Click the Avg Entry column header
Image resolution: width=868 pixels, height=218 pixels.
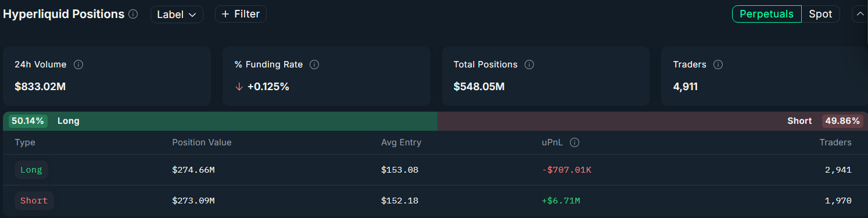click(401, 142)
